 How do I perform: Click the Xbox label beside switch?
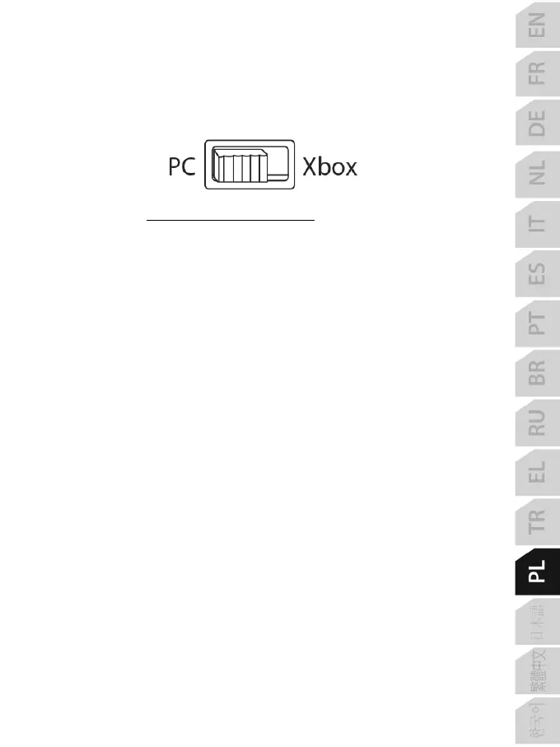pyautogui.click(x=329, y=166)
